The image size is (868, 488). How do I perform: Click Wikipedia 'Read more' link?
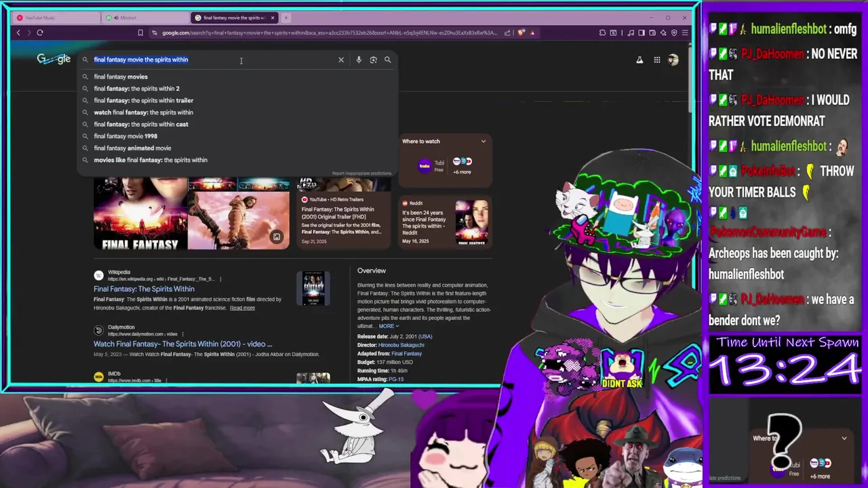[x=242, y=308]
